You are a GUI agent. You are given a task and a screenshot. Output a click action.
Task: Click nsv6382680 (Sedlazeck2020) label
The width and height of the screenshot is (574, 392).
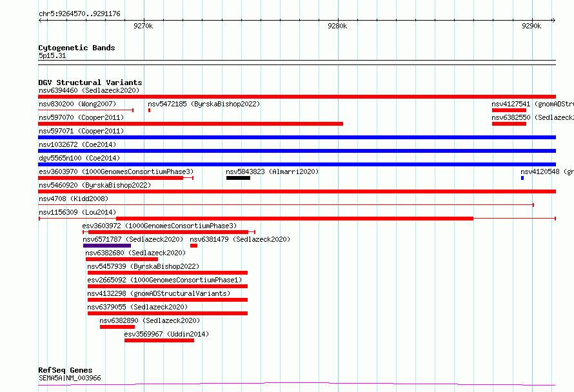click(135, 253)
